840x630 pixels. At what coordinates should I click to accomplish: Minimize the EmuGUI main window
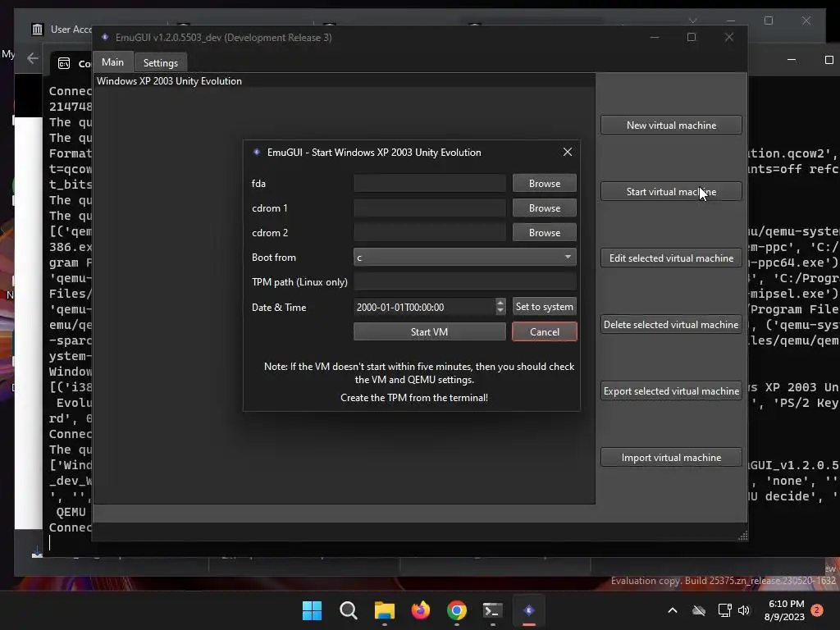pos(655,37)
